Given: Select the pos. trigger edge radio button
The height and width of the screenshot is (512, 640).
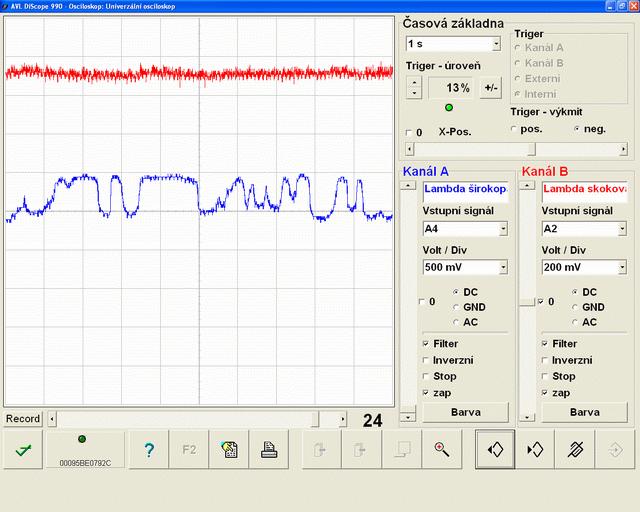Looking at the screenshot, I should (515, 129).
